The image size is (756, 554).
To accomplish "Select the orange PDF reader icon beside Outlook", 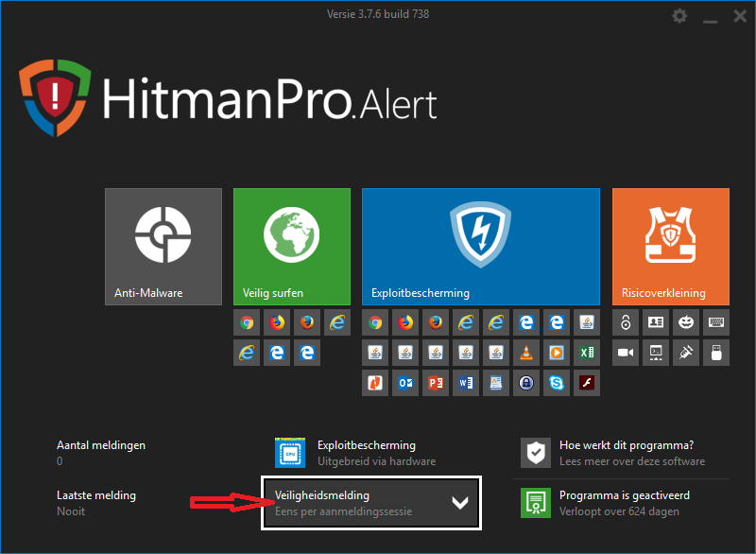I will [x=375, y=383].
